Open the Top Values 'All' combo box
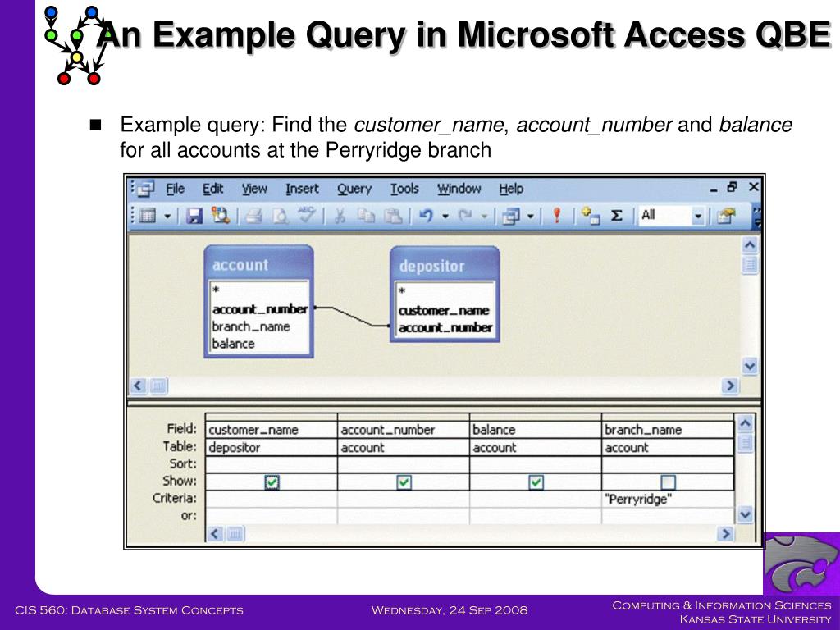The height and width of the screenshot is (630, 840). point(671,216)
